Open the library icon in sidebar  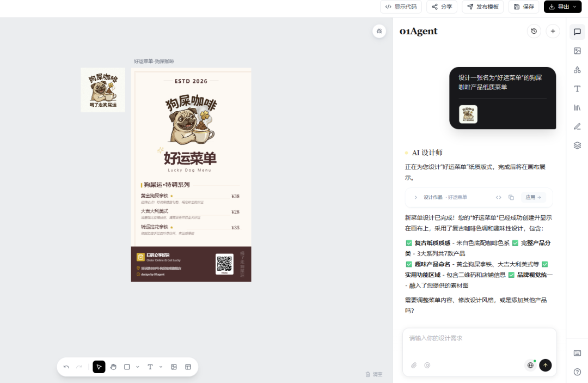coord(577,108)
